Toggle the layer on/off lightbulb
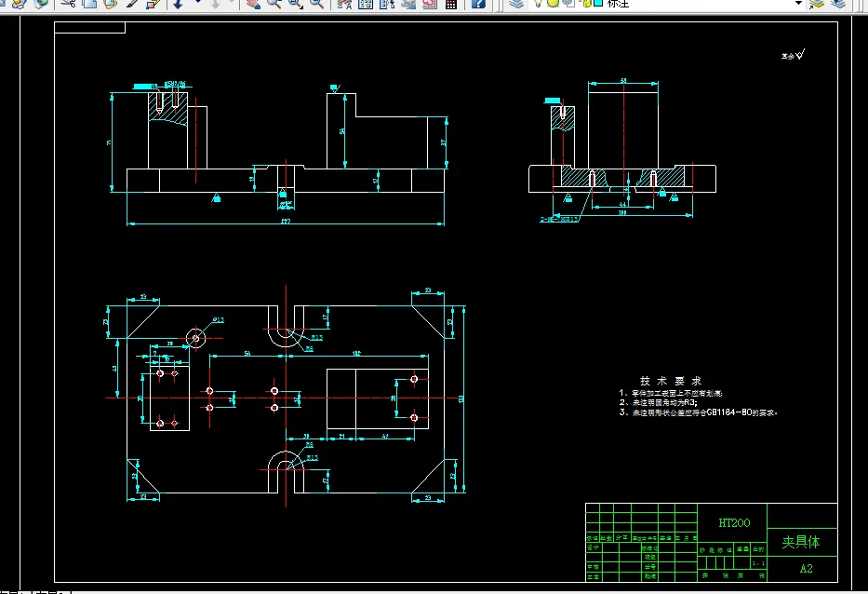The height and width of the screenshot is (594, 868). (x=538, y=4)
